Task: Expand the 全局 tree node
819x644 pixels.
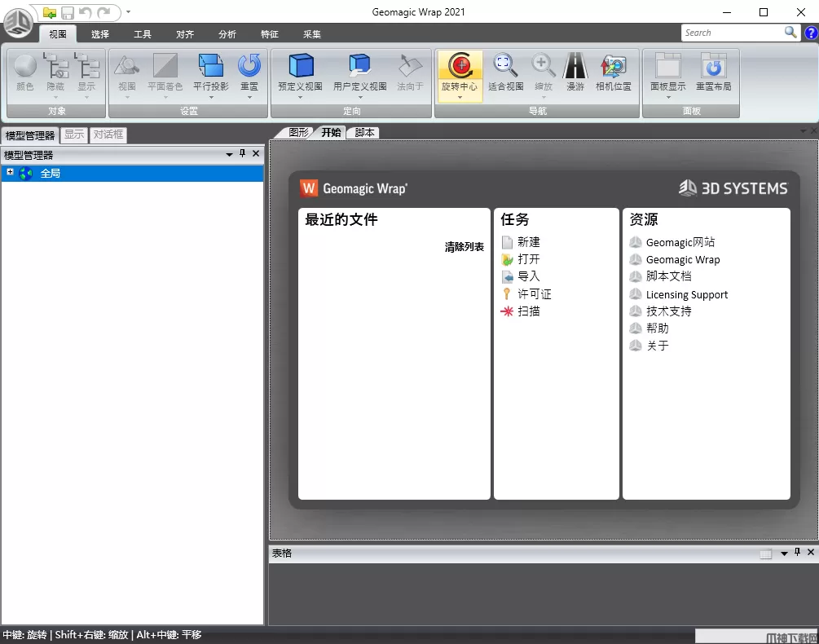Action: click(x=10, y=172)
